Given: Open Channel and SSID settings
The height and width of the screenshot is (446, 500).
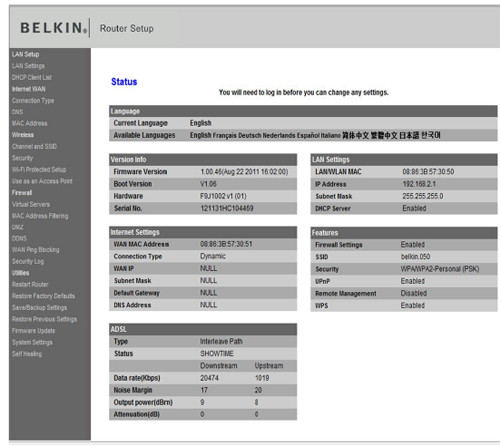Looking at the screenshot, I should [34, 146].
